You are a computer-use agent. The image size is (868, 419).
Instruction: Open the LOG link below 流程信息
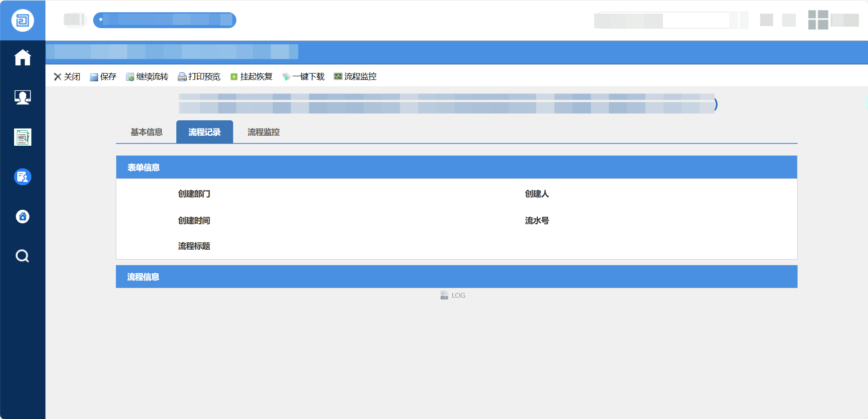453,296
